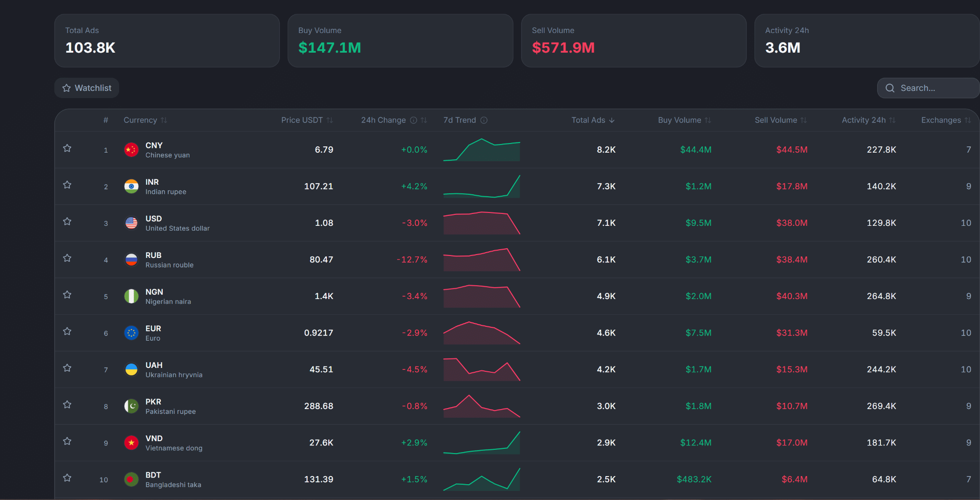The height and width of the screenshot is (500, 980).
Task: Sort table by Sell Volume column
Action: (781, 120)
